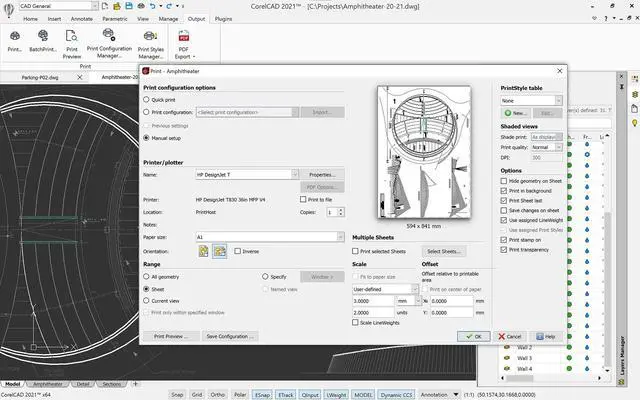This screenshot has width=640, height=400.
Task: Click the layers stack icon in the side palette
Action: (635, 94)
